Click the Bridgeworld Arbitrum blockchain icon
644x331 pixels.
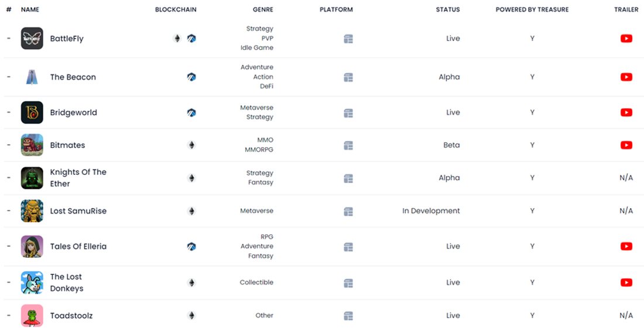click(x=191, y=113)
